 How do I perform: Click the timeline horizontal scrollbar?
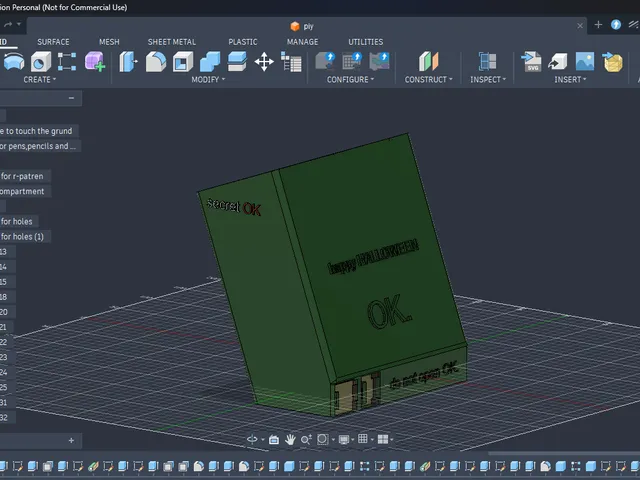tap(564, 453)
